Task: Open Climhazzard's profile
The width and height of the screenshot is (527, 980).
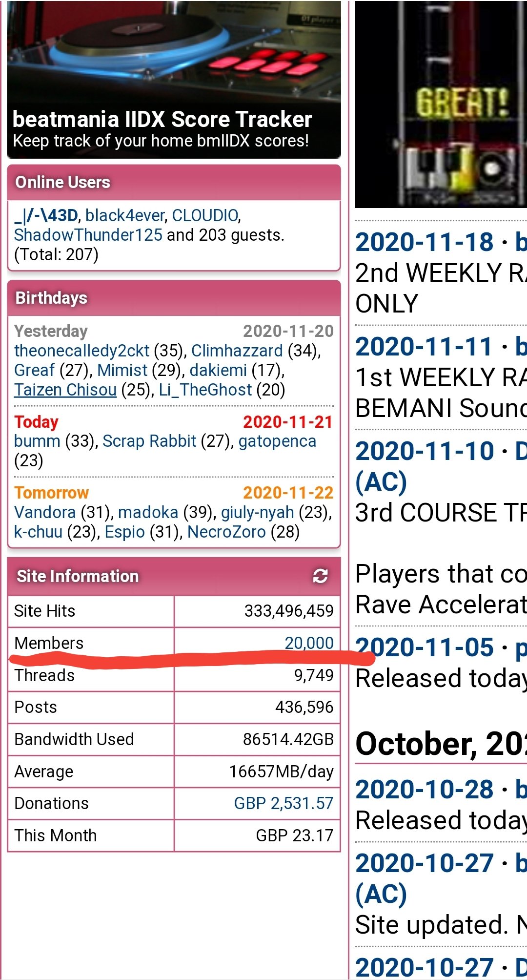Action: coord(237,351)
